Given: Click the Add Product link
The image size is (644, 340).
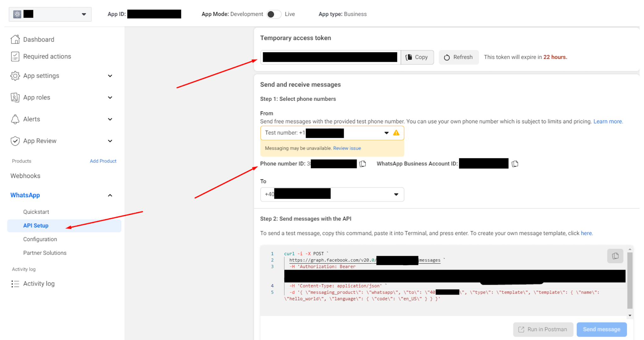Looking at the screenshot, I should coord(103,161).
